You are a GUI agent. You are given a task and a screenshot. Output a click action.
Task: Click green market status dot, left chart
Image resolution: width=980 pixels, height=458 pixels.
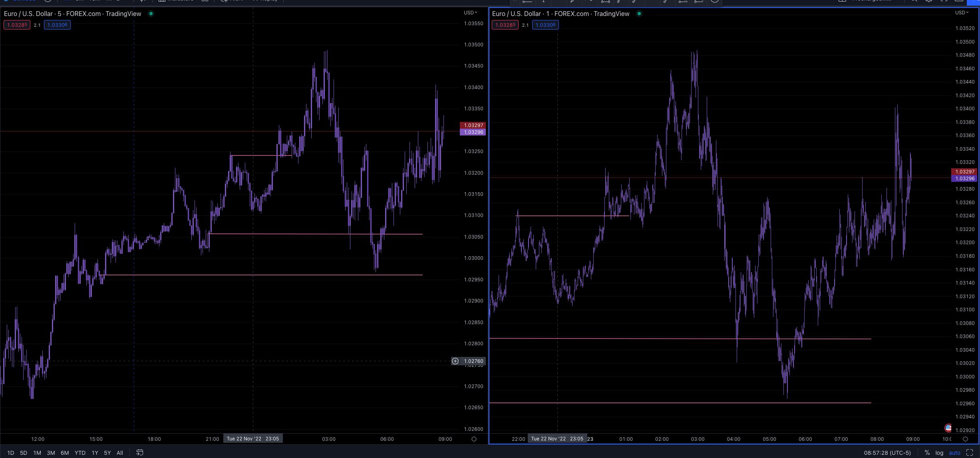151,14
